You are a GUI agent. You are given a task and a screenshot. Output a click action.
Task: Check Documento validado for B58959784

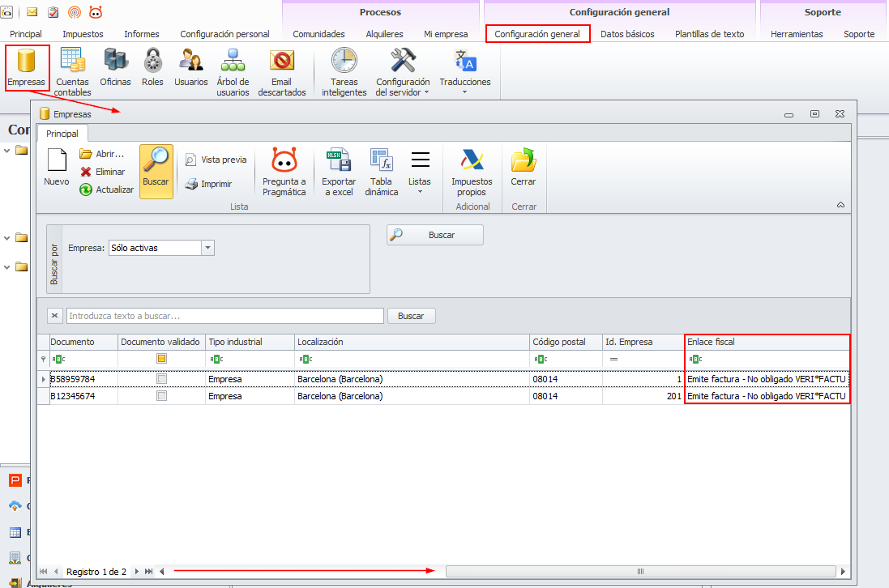pos(161,378)
